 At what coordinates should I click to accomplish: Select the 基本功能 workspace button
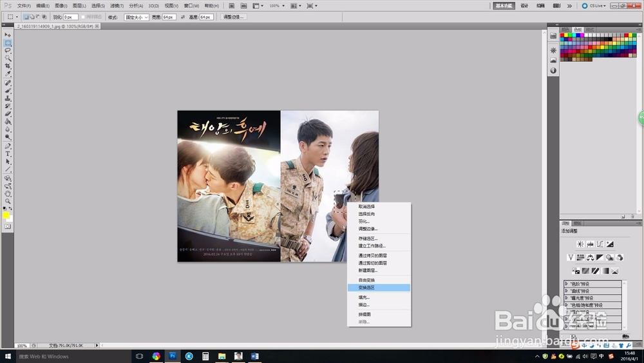(x=504, y=6)
